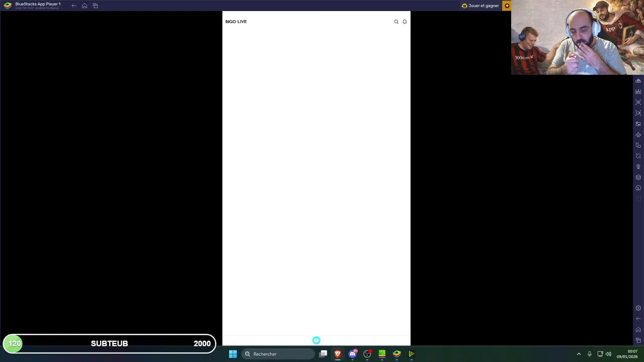644x362 pixels.
Task: Open recent apps from BlueStacks top bar
Action: pyautogui.click(x=95, y=6)
